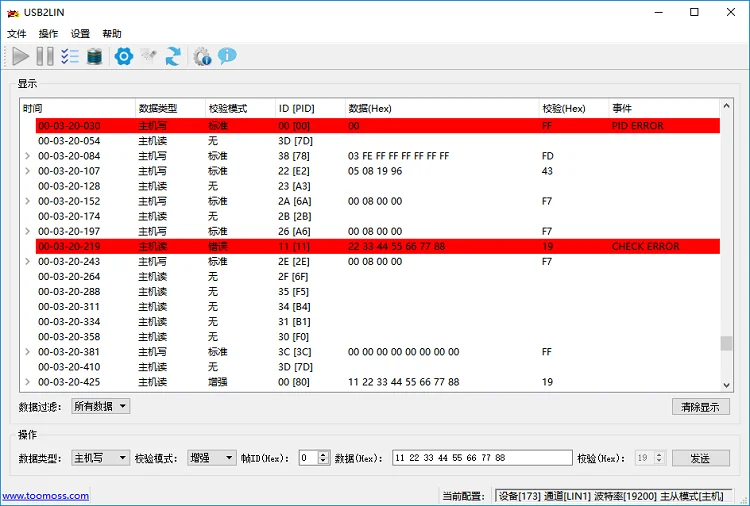Select row 00-03-20-174

[x=378, y=216]
